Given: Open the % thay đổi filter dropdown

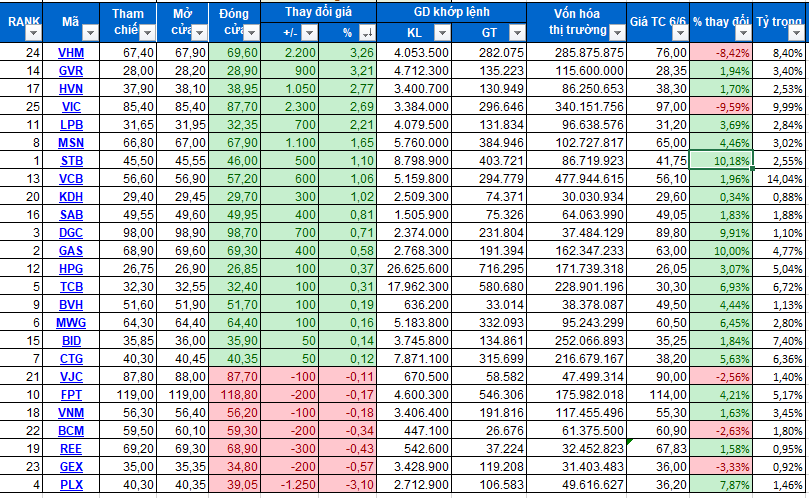Looking at the screenshot, I should tap(743, 33).
